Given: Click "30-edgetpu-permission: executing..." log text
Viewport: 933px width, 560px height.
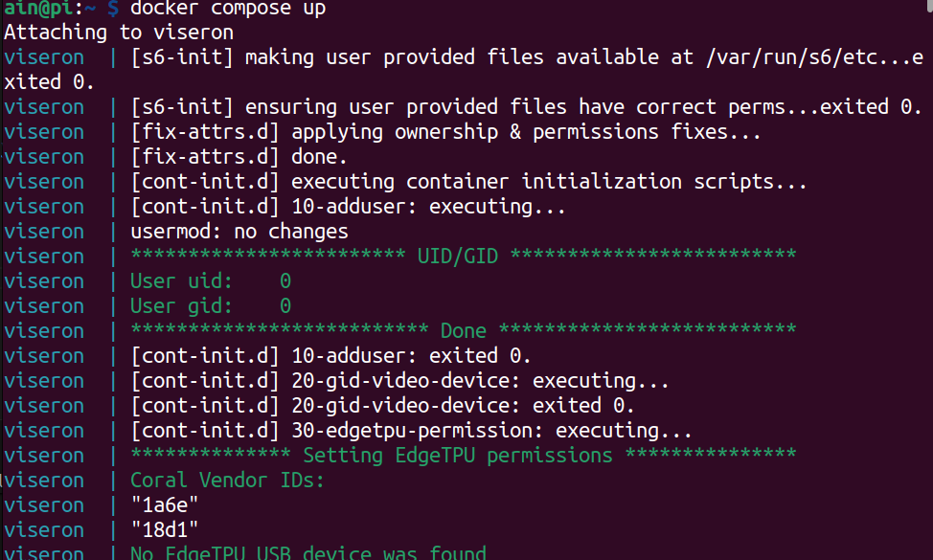Looking at the screenshot, I should (491, 431).
